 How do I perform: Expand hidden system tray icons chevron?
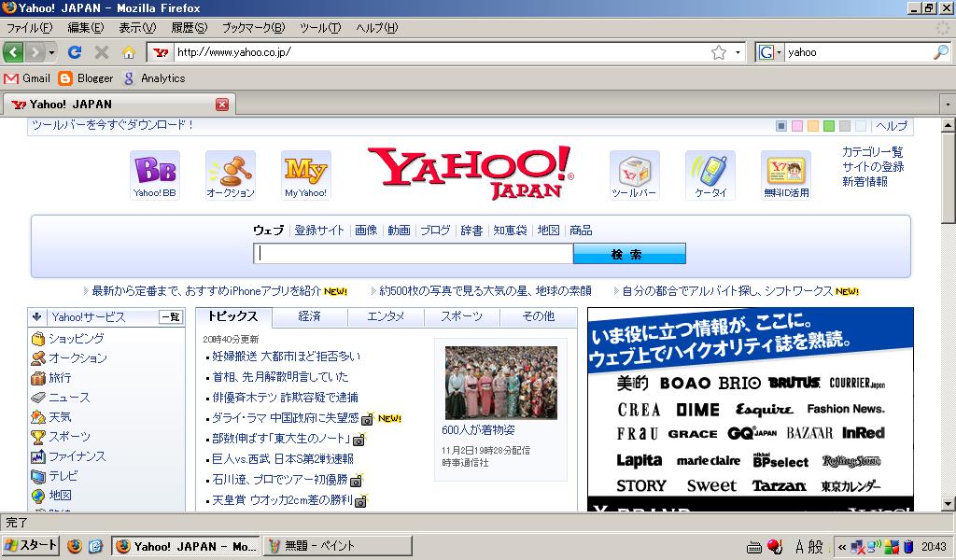click(842, 547)
